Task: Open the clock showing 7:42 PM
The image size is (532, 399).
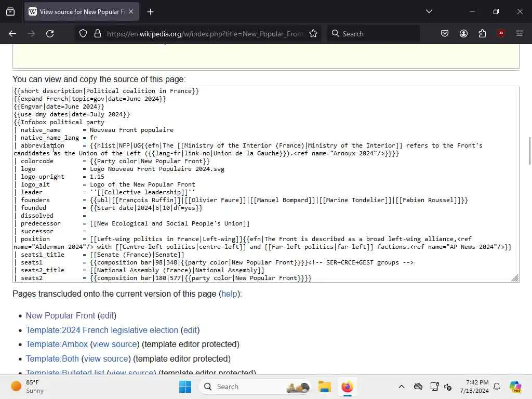Action: (474, 387)
